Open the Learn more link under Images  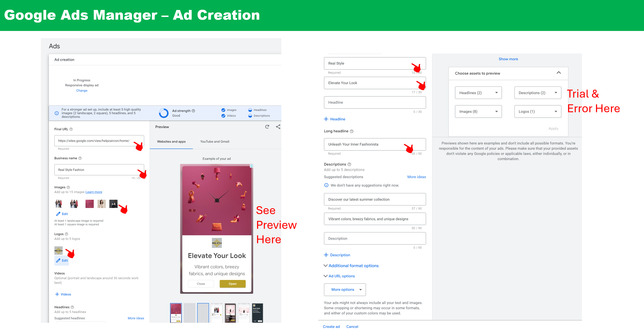(94, 192)
